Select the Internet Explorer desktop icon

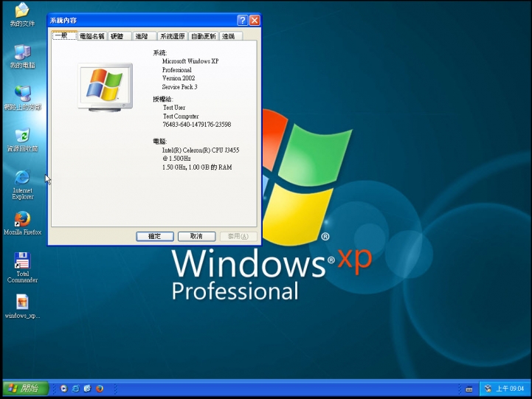(x=22, y=184)
